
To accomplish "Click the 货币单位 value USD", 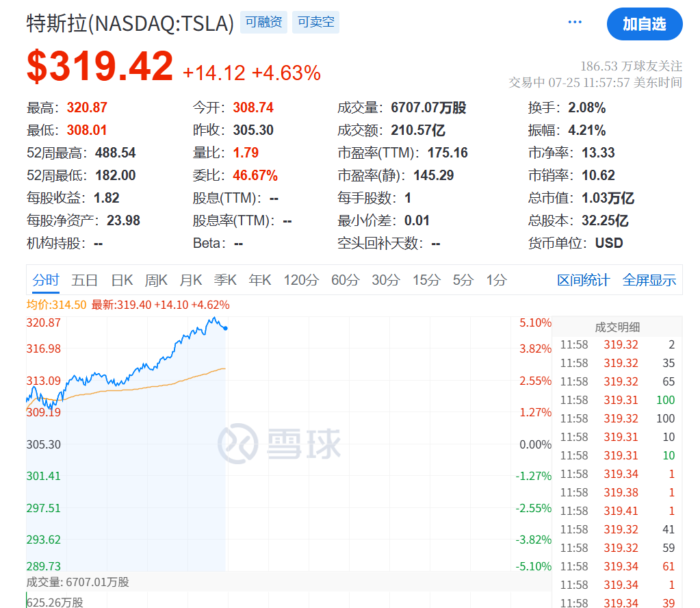I will click(x=609, y=243).
